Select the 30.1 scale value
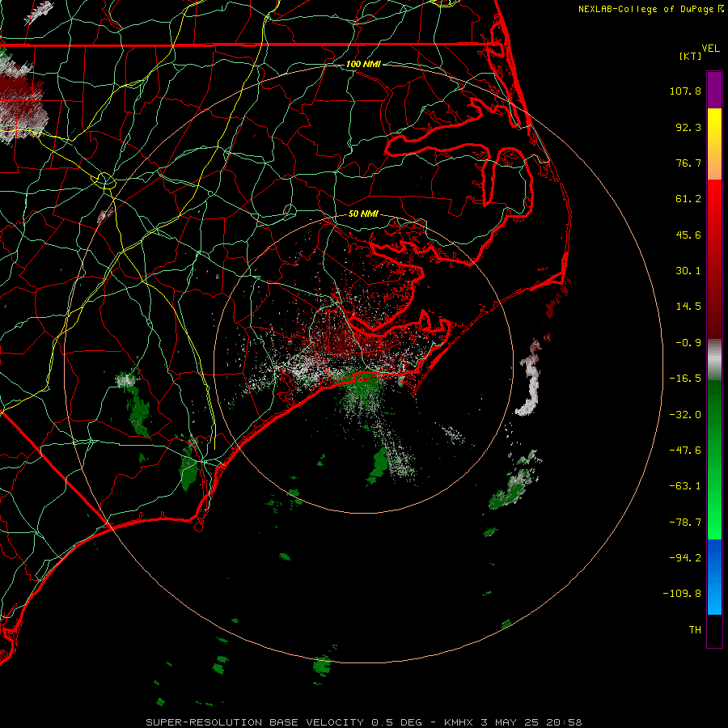This screenshot has height=728, width=728. tap(688, 271)
